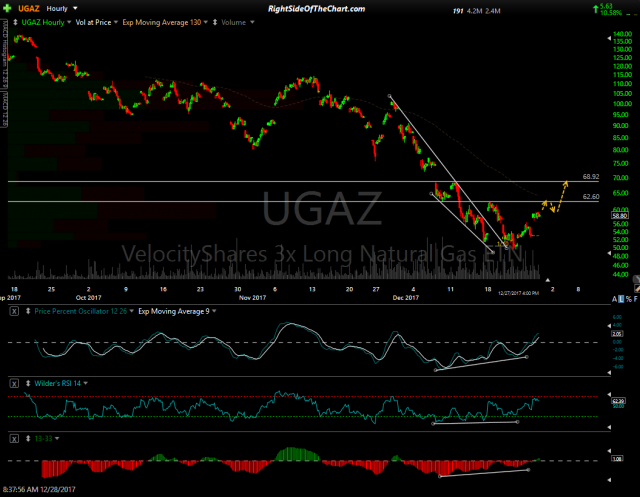Viewport: 640px width, 497px height.
Task: Click the 68.92 horizontal line label
Action: (591, 177)
